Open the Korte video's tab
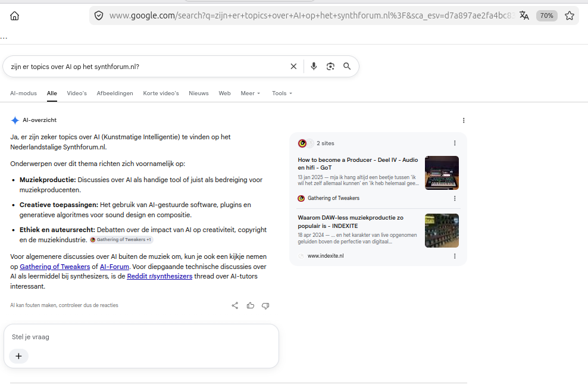This screenshot has height=391, width=588. (x=161, y=93)
